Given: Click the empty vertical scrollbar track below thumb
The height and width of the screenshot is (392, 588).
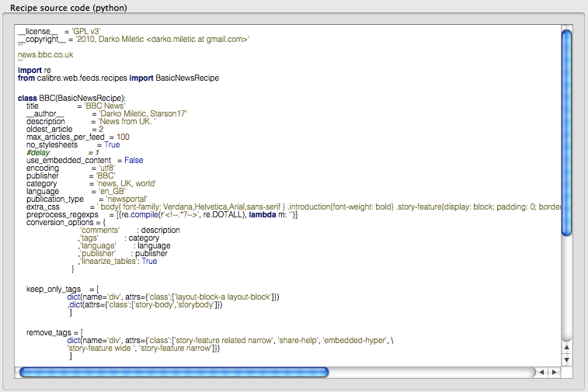Looking at the screenshot, I should pos(566,289).
